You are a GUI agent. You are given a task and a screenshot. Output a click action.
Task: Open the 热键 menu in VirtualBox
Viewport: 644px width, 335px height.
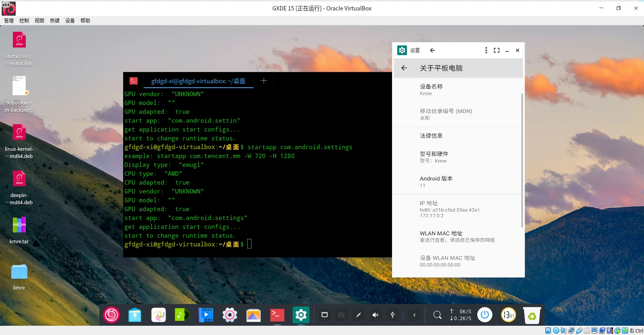point(55,21)
